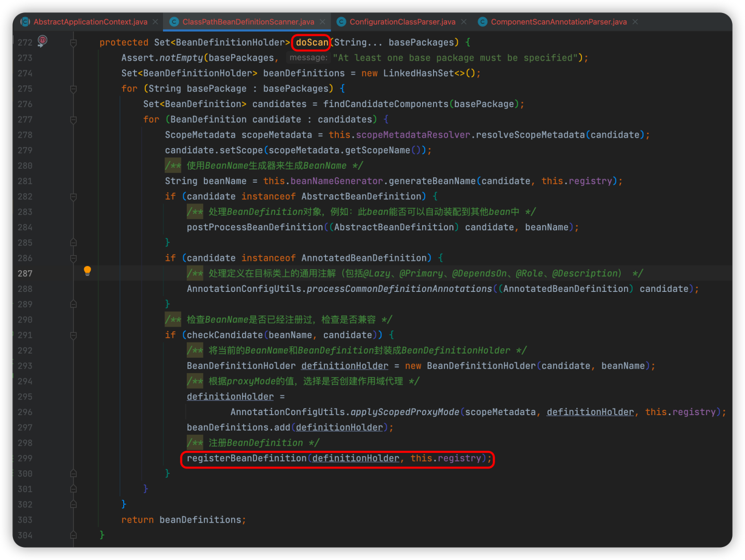Open the yellow lightbulb quick-fix on line 287
This screenshot has height=560, width=745.
(x=87, y=271)
